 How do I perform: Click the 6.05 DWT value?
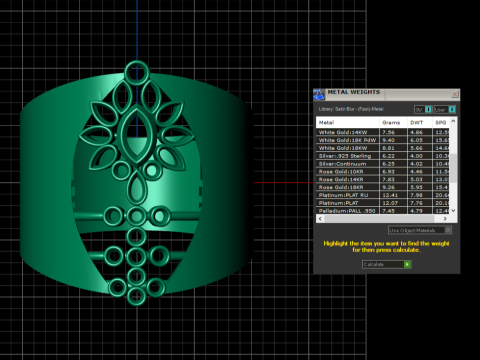point(417,140)
